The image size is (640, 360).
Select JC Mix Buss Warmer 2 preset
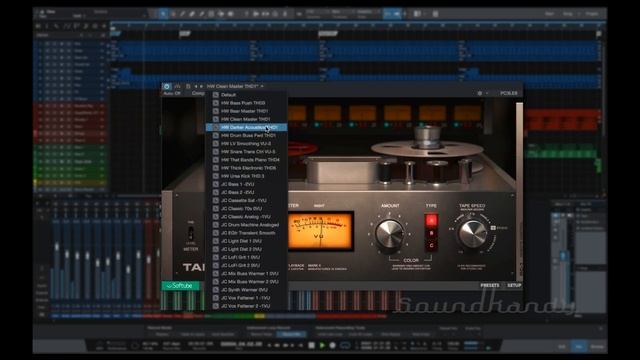(247, 282)
